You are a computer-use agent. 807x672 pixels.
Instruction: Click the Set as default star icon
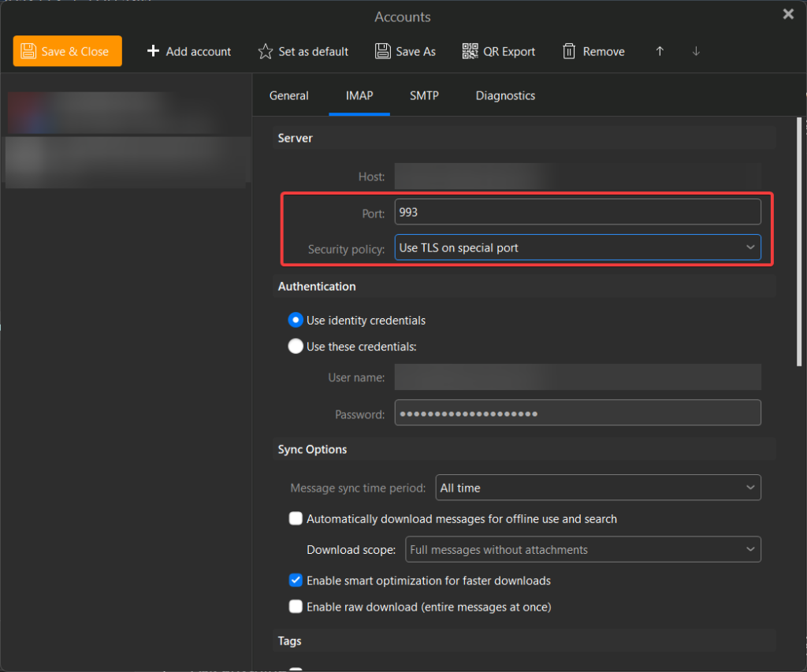click(266, 51)
